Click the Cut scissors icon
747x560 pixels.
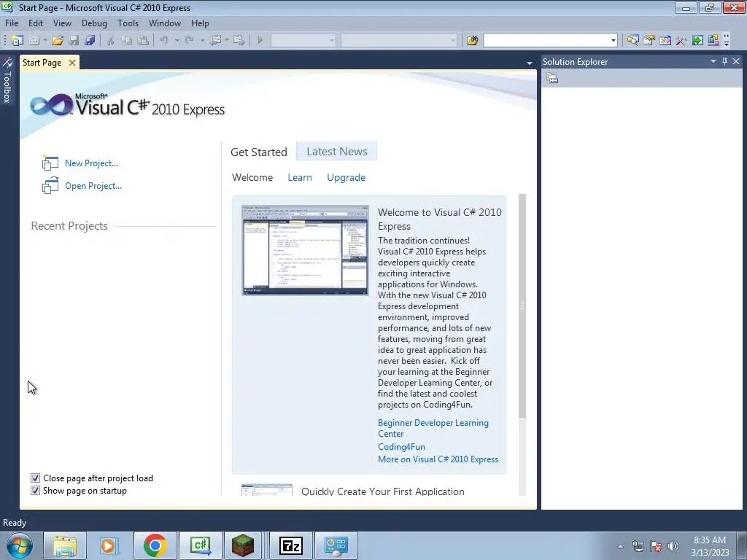[x=111, y=41]
